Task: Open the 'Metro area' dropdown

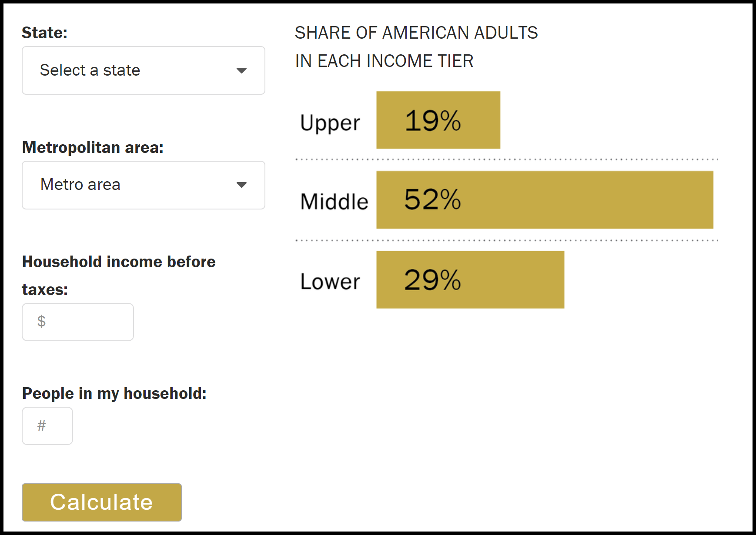Action: pos(144,185)
